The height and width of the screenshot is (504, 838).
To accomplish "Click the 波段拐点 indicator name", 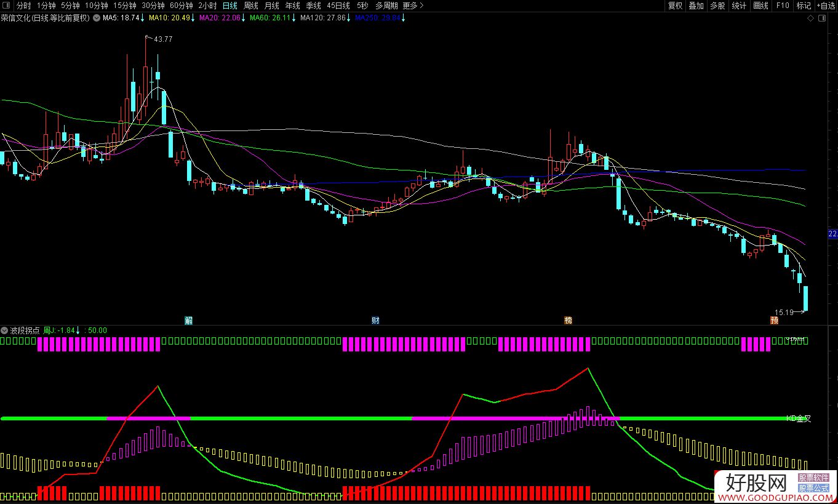I will (x=25, y=330).
